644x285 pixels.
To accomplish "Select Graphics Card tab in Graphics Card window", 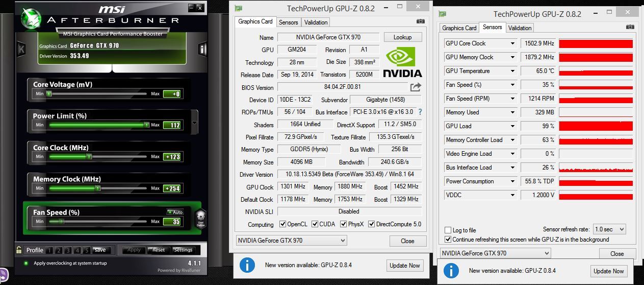I will 255,21.
